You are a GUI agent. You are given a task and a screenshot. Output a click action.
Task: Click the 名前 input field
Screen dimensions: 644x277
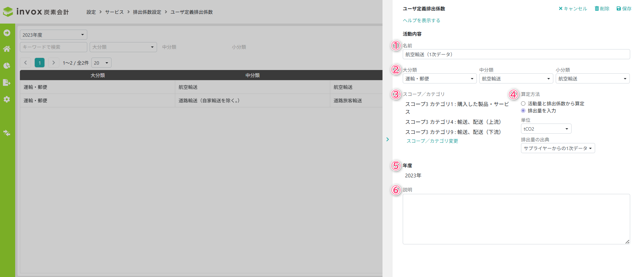tap(516, 54)
